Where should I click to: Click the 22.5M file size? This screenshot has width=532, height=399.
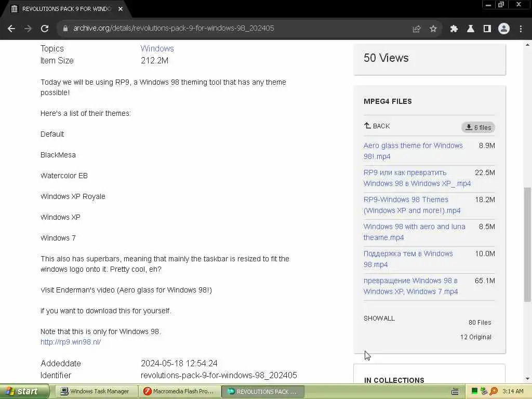point(485,172)
